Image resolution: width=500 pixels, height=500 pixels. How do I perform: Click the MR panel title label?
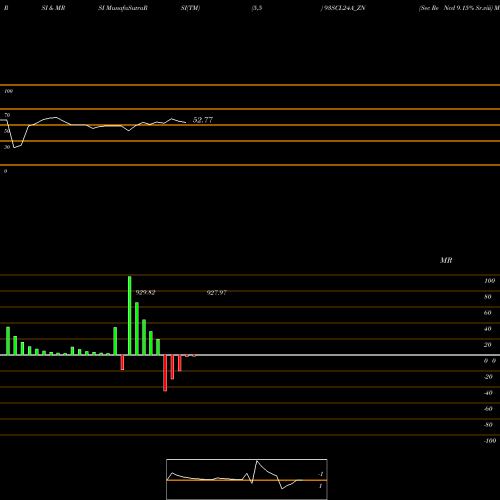pyautogui.click(x=446, y=260)
